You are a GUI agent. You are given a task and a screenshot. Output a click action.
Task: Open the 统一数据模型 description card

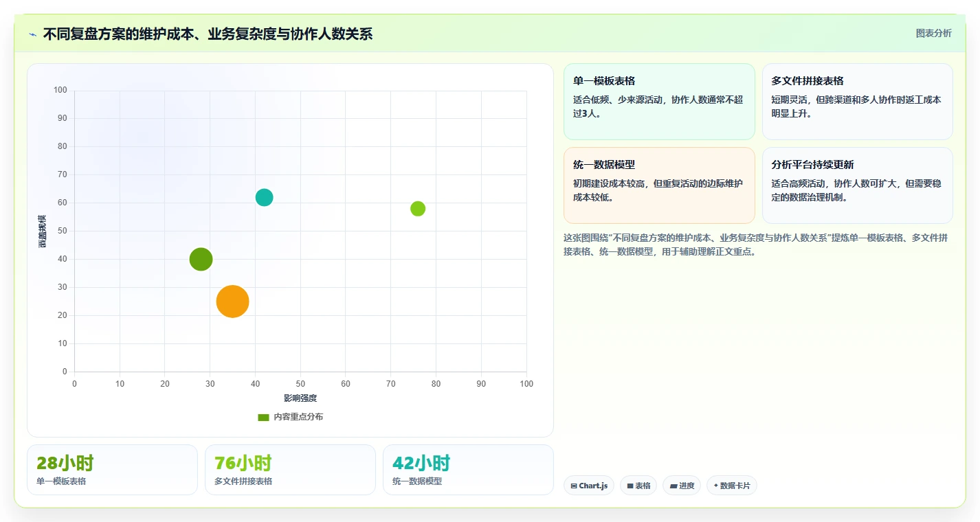(659, 185)
